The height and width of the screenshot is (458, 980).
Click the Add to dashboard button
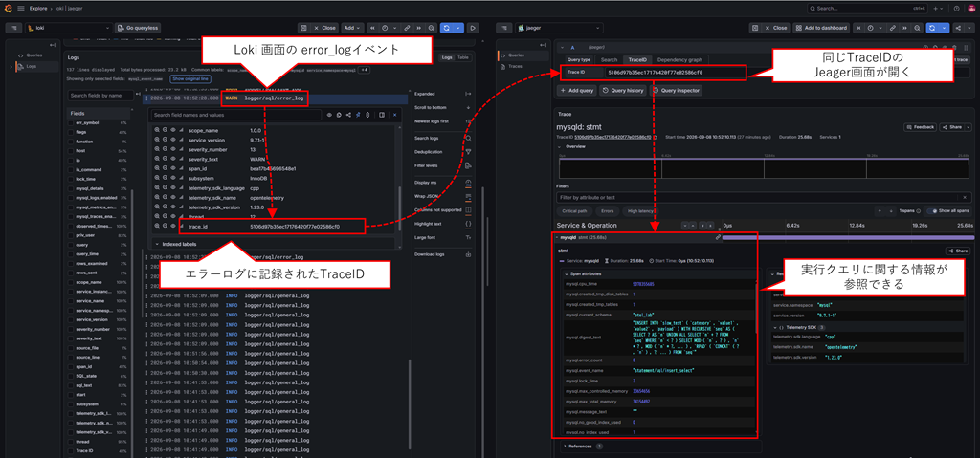pyautogui.click(x=822, y=28)
